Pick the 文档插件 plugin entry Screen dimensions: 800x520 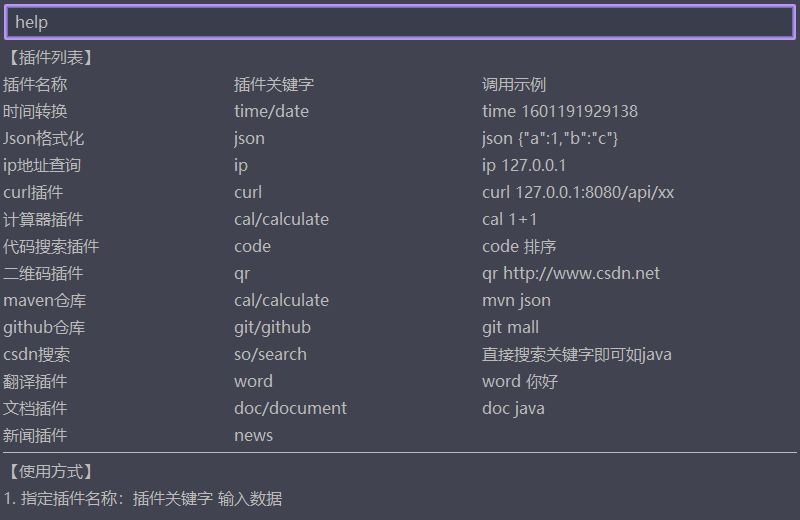(x=35, y=409)
